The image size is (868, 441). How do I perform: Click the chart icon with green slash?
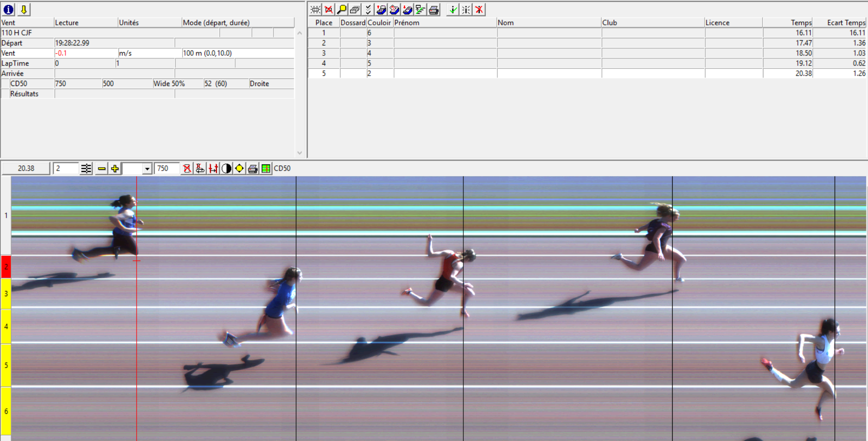click(420, 10)
